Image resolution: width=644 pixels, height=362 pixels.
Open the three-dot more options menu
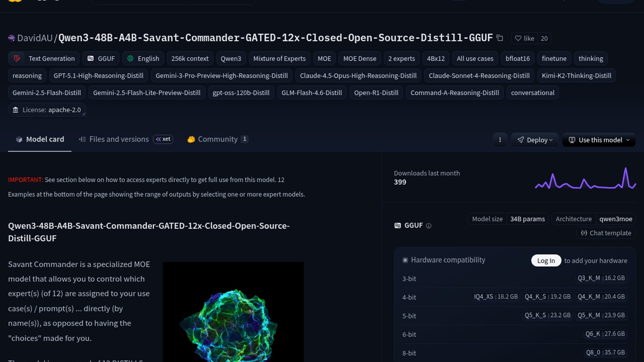(500, 140)
